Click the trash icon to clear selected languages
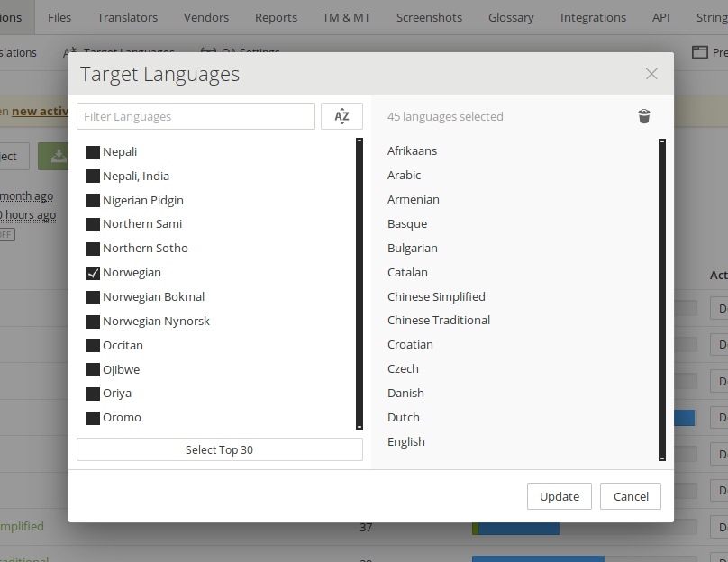This screenshot has width=728, height=562. coord(644,116)
